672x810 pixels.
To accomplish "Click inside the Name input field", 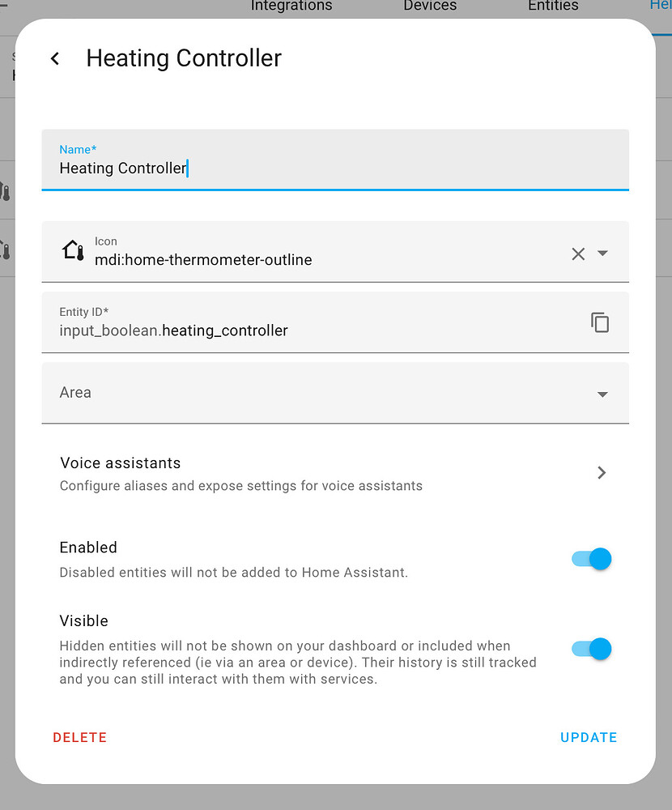I will (243, 168).
